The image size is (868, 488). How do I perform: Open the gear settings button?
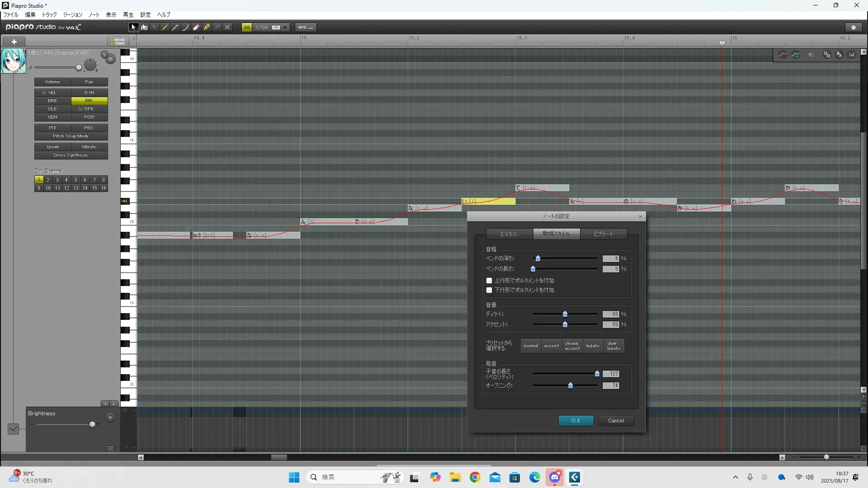(x=854, y=28)
